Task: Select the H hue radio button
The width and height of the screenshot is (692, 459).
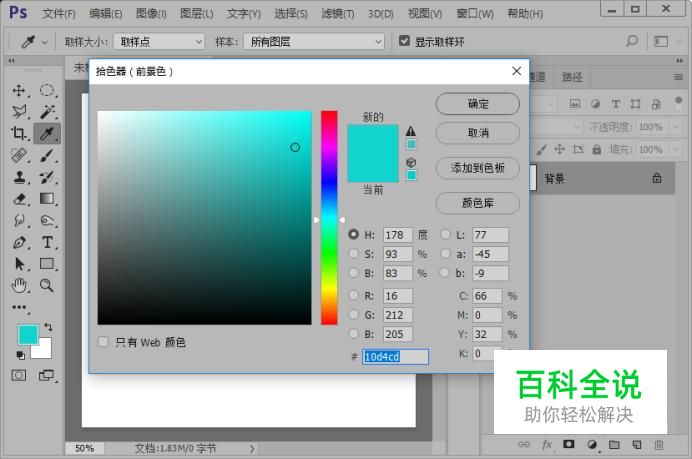Action: 353,234
